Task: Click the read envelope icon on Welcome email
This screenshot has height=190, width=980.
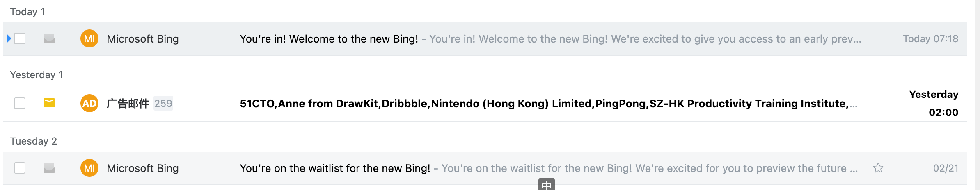Action: [x=49, y=39]
